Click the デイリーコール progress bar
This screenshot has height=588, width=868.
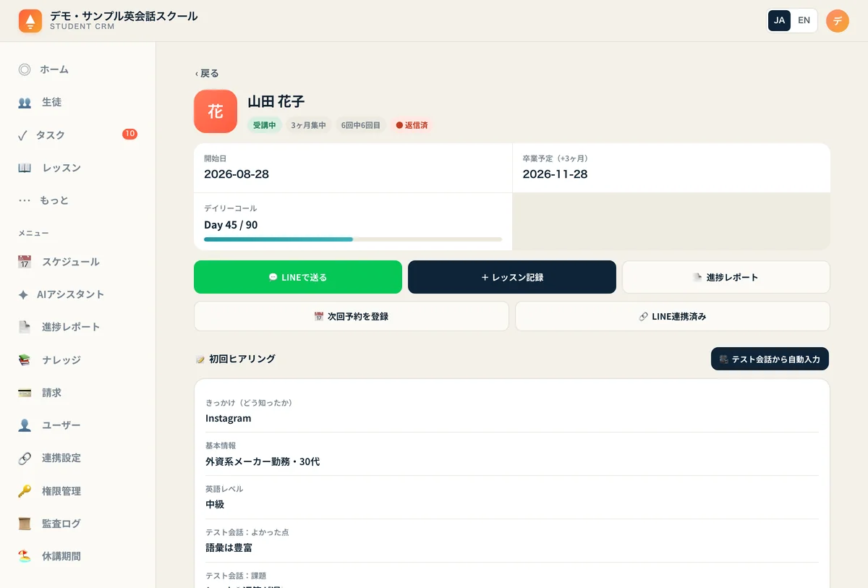353,239
